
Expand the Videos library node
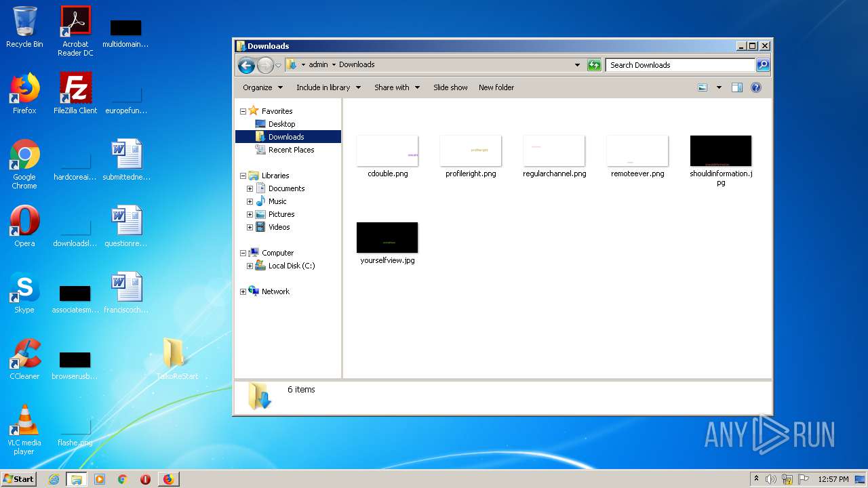pyautogui.click(x=250, y=227)
